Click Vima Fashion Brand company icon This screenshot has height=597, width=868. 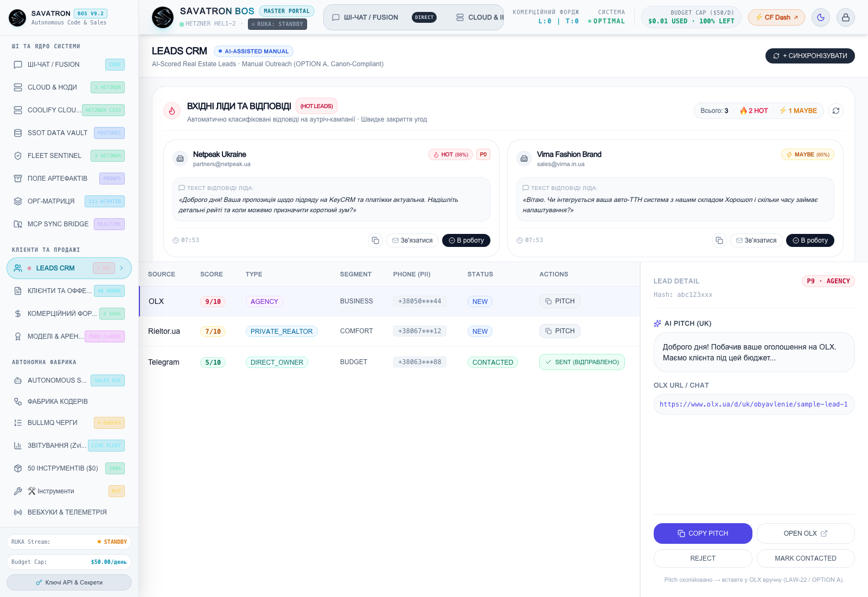524,158
